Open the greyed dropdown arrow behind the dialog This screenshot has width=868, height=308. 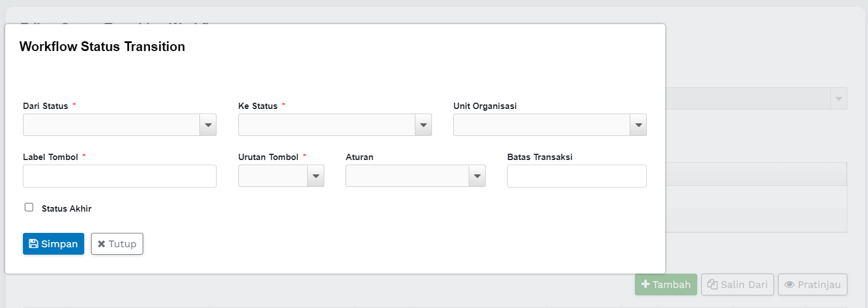click(839, 99)
